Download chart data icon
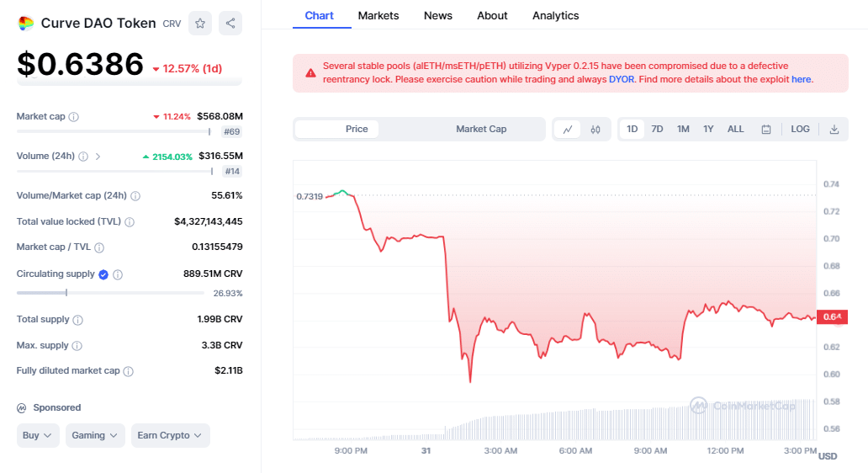This screenshot has width=868, height=473. (834, 130)
